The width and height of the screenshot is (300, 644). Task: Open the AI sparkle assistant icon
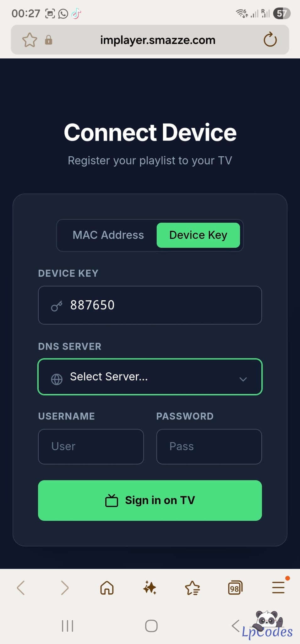(x=150, y=588)
